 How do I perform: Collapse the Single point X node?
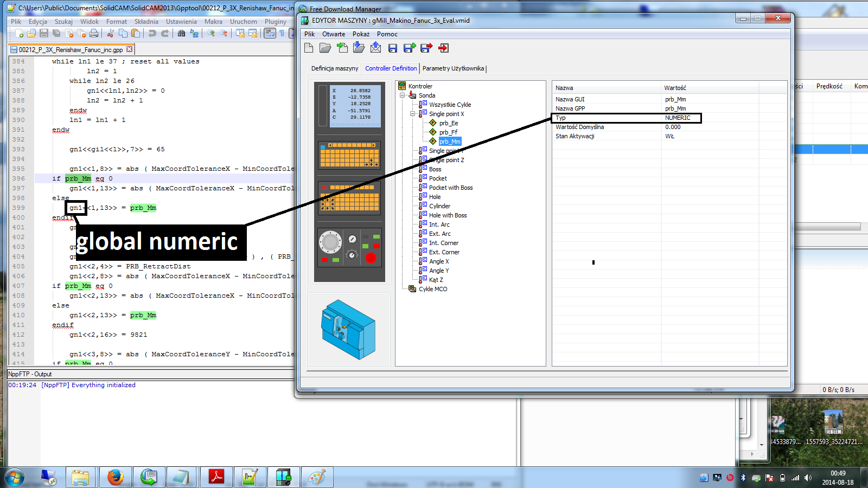tap(412, 114)
